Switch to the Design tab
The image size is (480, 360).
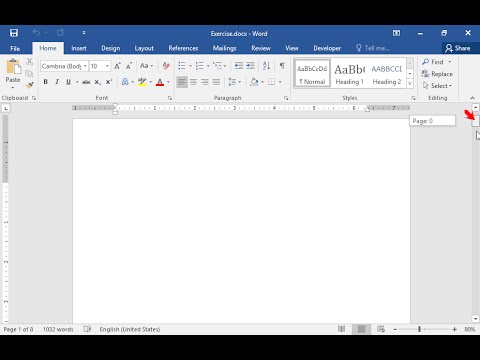pyautogui.click(x=111, y=48)
